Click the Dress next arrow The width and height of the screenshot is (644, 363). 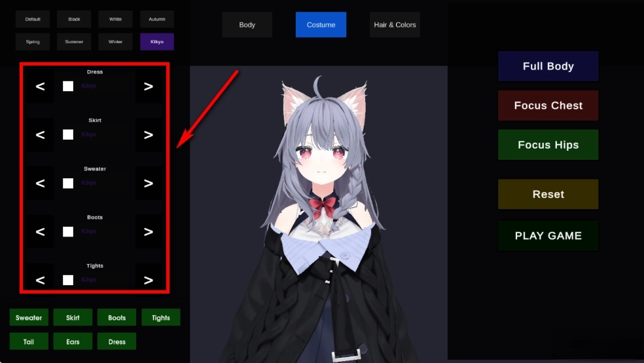[x=149, y=86]
